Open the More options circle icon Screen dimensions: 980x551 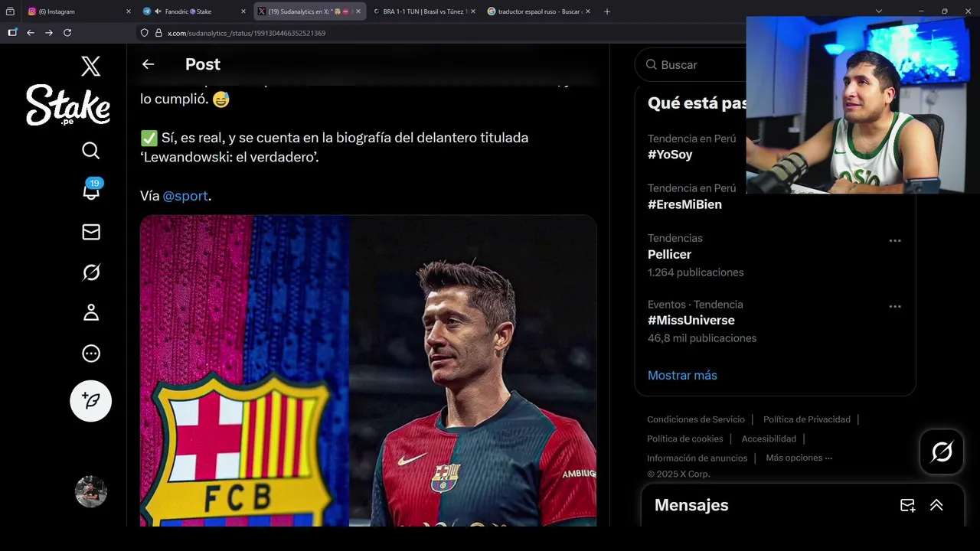(91, 353)
